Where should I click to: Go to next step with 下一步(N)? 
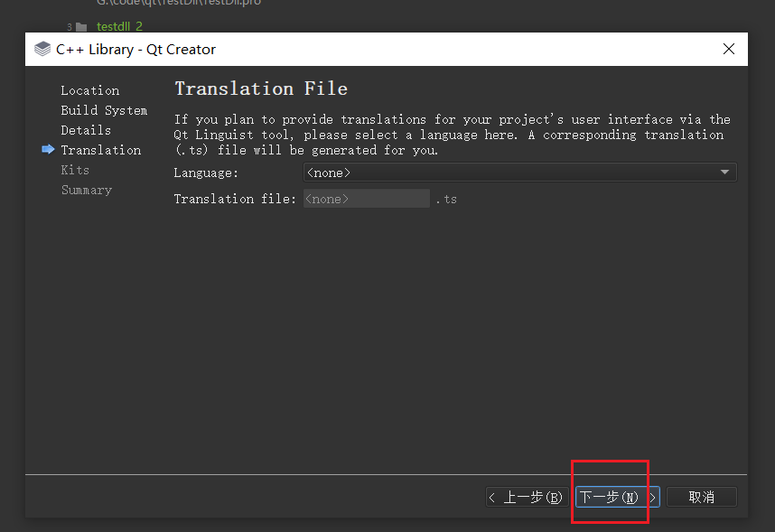(617, 497)
